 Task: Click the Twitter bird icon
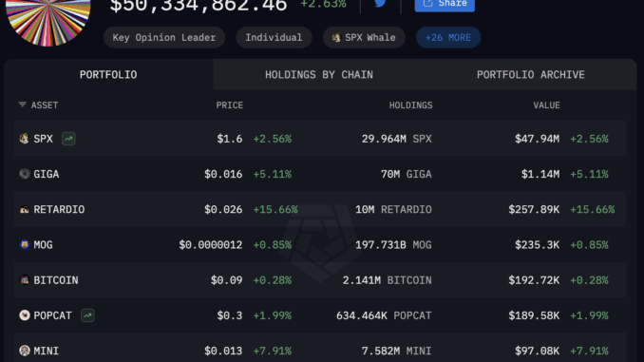tap(380, 3)
